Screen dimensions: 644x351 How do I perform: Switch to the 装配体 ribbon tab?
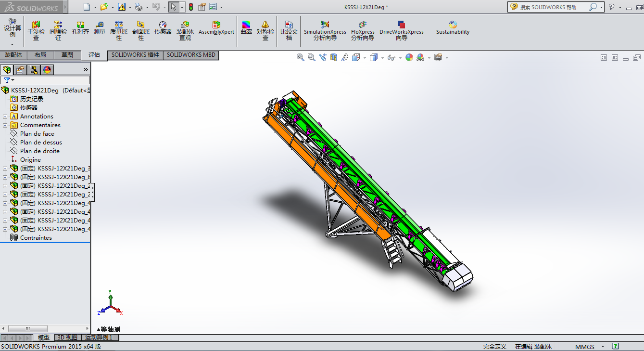pyautogui.click(x=13, y=55)
